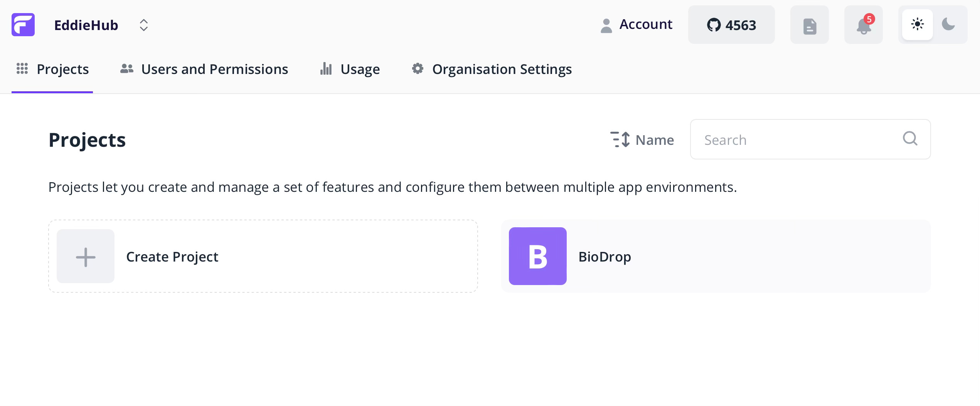Viewport: 980px width, 406px height.
Task: Select the Projects tab
Action: (x=52, y=69)
